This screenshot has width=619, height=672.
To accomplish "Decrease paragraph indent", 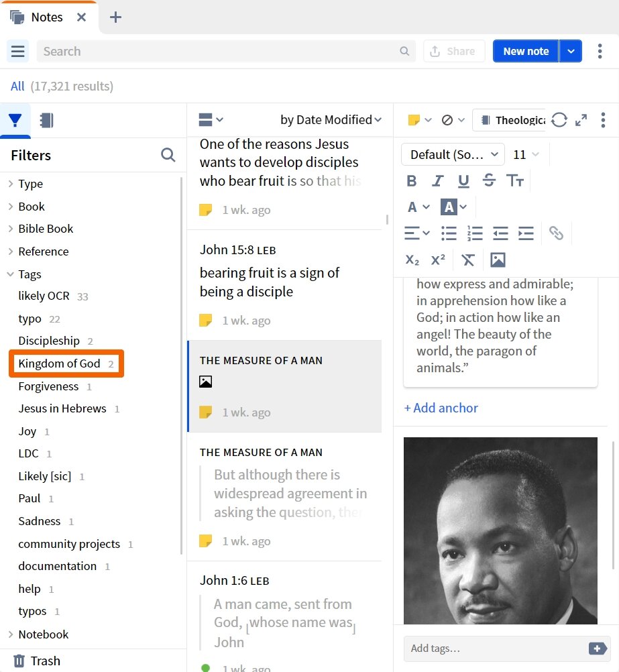I will (x=500, y=233).
